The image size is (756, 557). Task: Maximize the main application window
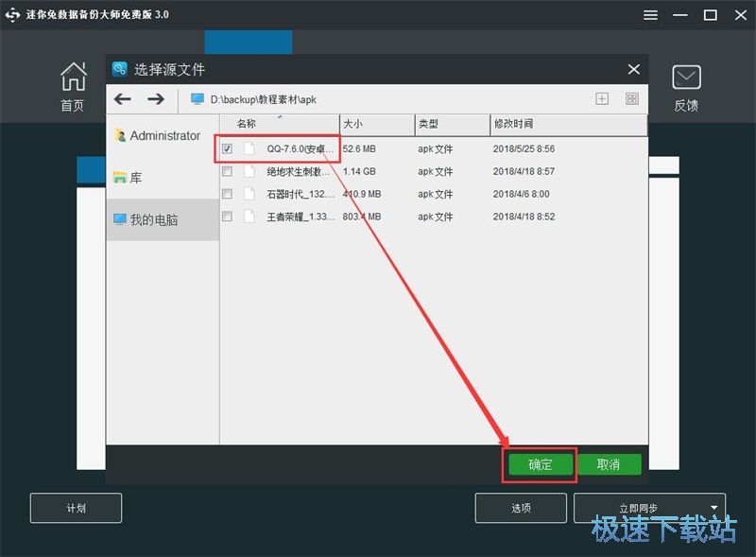(711, 15)
